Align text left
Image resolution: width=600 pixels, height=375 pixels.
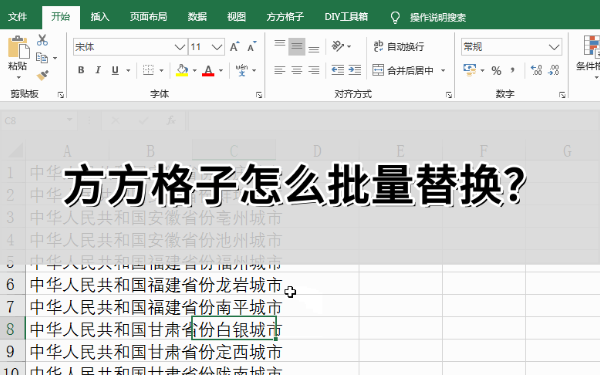[x=280, y=70]
